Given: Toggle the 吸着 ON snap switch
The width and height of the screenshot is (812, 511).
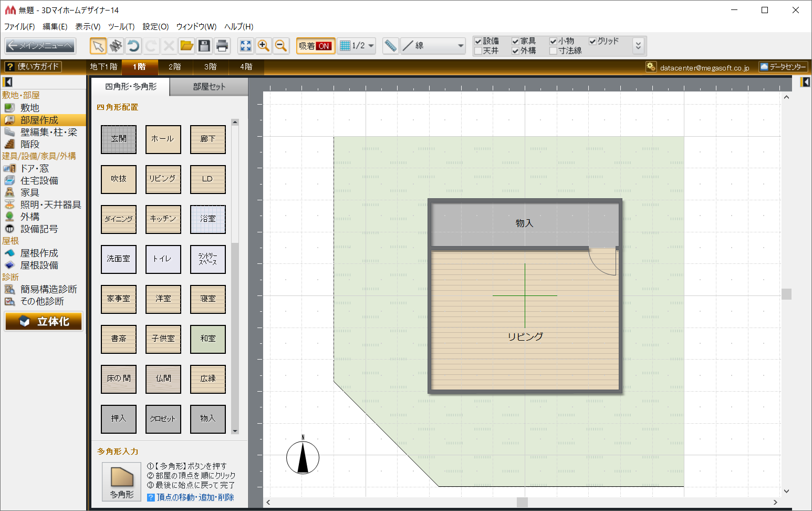Looking at the screenshot, I should (x=315, y=46).
